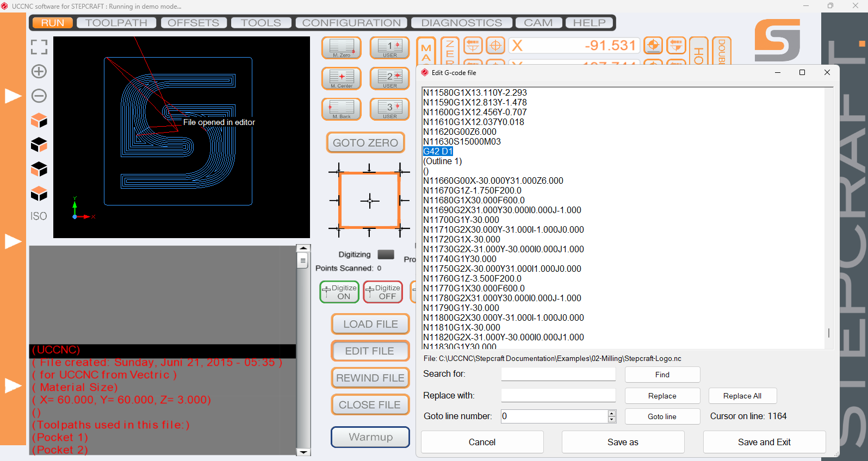Switch to the TOOLPATH tab
This screenshot has width=868, height=461.
coord(116,23)
